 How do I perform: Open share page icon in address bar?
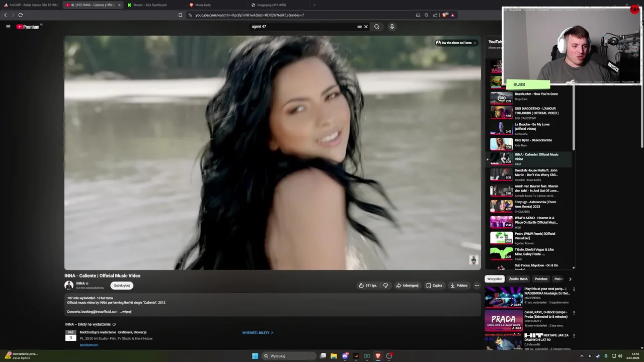point(435,15)
